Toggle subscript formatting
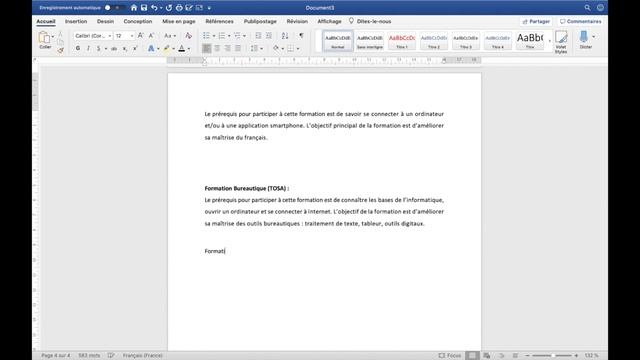The image size is (640, 360). [124, 49]
